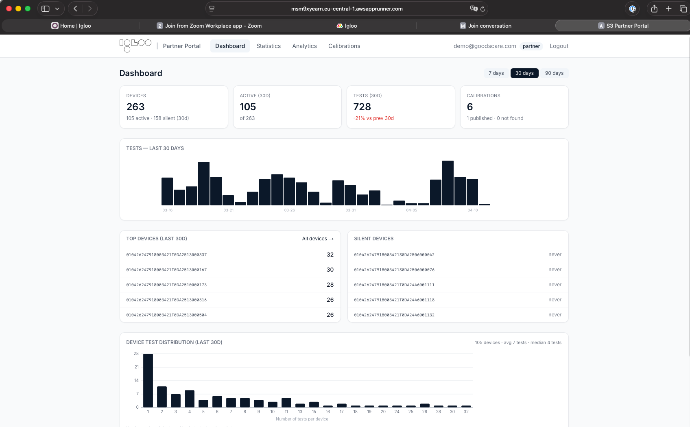Switch to the 90 days range
690x427 pixels.
tap(553, 73)
